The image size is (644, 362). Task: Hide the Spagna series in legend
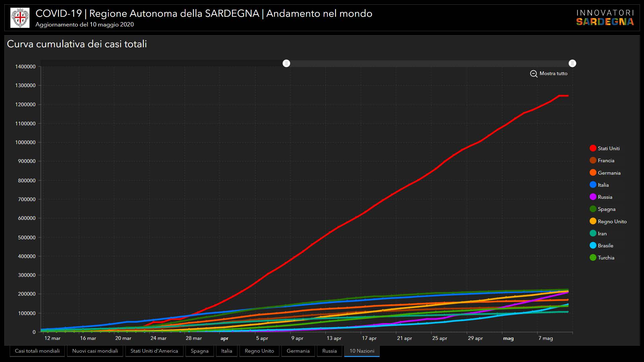point(593,209)
